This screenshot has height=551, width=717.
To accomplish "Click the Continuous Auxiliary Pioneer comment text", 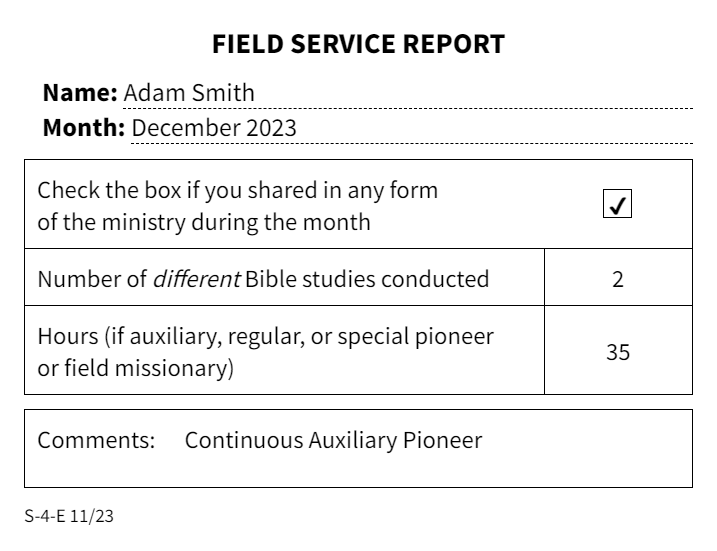I will pos(333,440).
